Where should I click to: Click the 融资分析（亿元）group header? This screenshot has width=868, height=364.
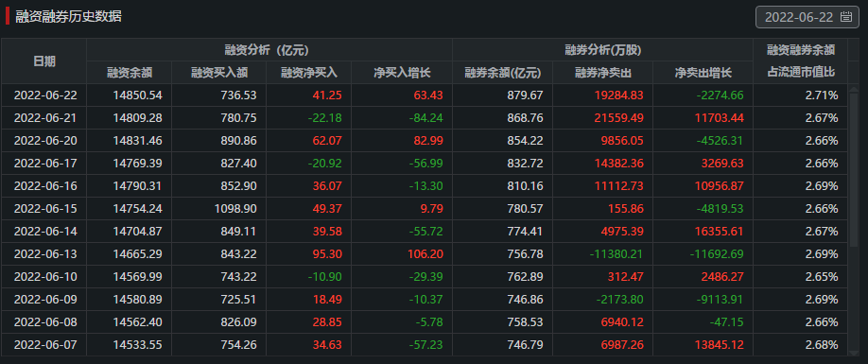(x=269, y=50)
